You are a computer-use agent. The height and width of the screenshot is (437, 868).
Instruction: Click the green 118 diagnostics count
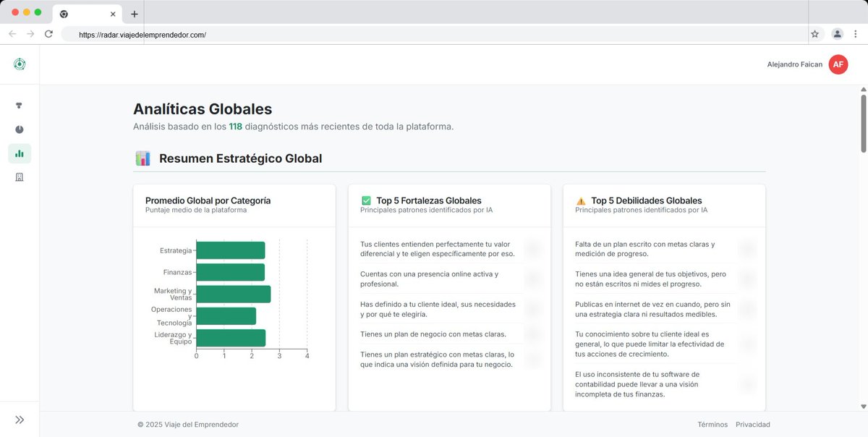tap(236, 127)
